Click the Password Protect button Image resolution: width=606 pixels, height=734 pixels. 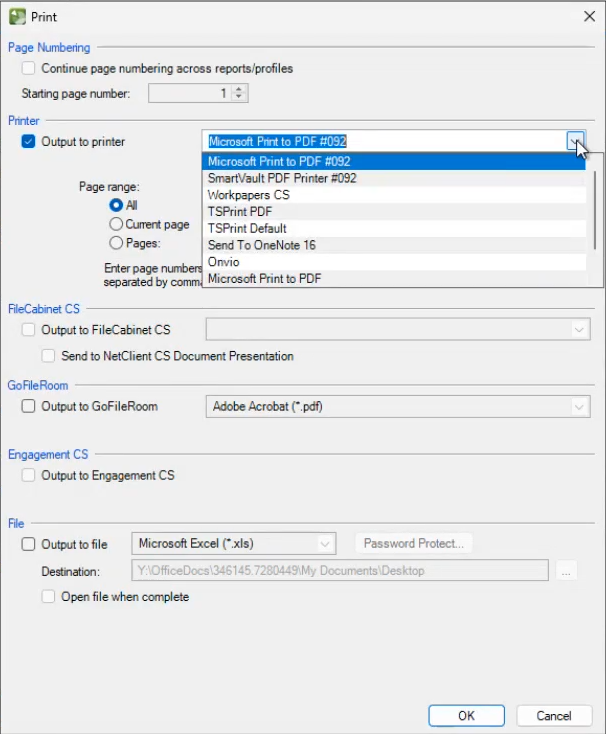click(414, 543)
